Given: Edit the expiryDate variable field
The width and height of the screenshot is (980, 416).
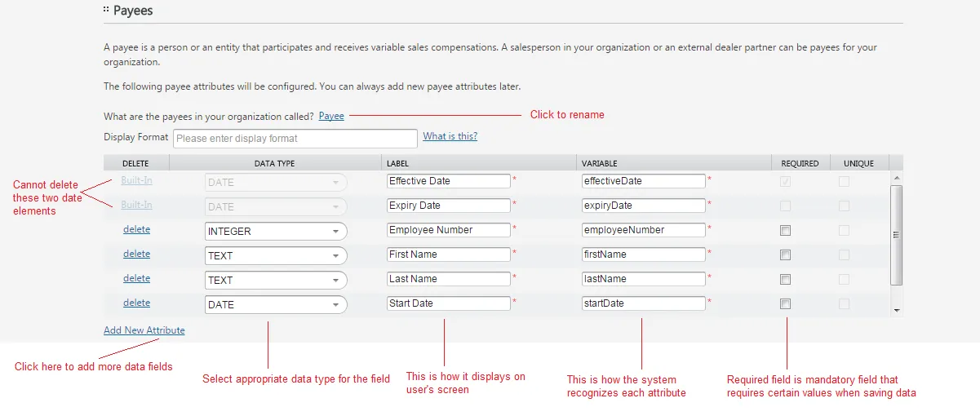Looking at the screenshot, I should pos(643,206).
